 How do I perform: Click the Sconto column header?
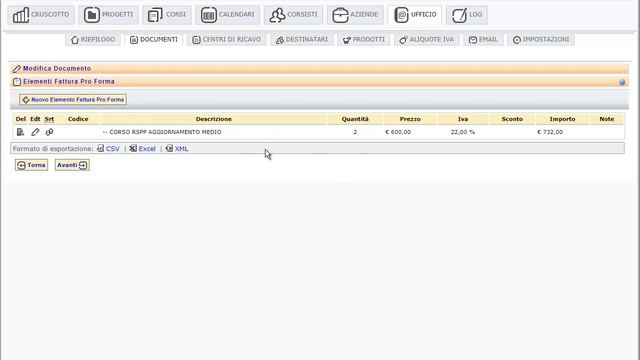512,119
